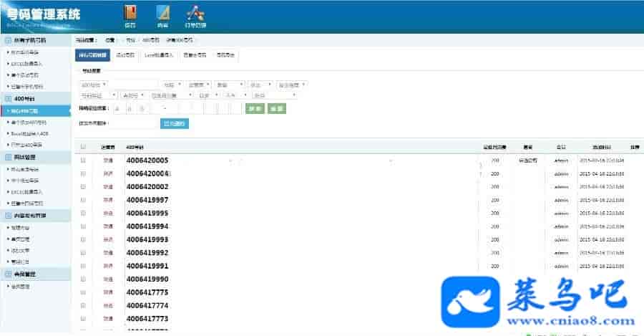
Task: Mark the checkbox for 4006417774
Action: click(x=84, y=306)
